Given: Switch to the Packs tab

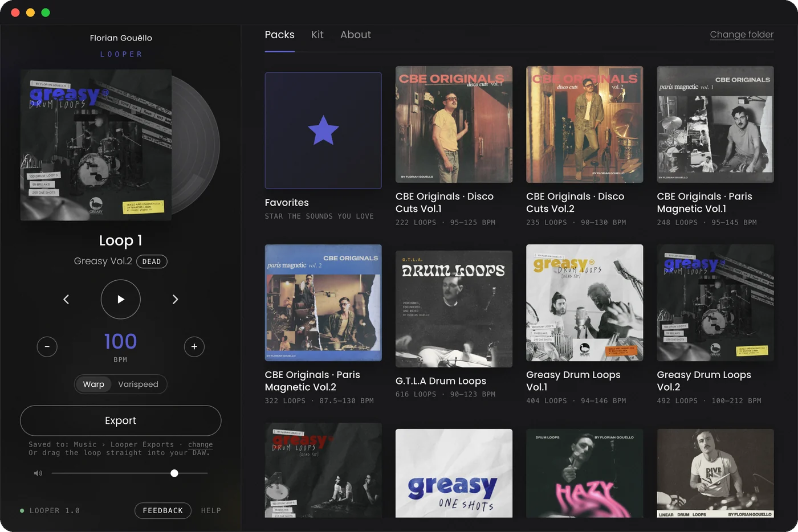Looking at the screenshot, I should coord(280,35).
